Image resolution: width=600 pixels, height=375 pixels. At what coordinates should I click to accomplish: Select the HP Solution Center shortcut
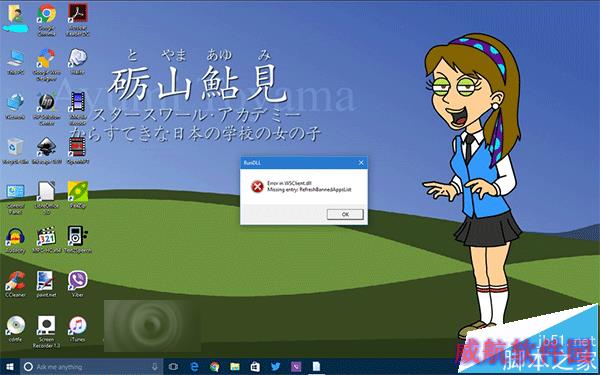coord(46,109)
